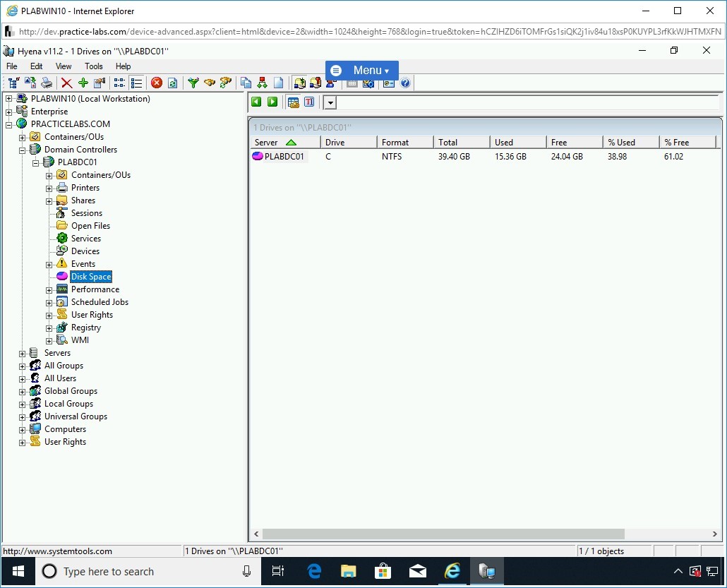The image size is (727, 588).
Task: Click the green funnel filter icon
Action: [193, 83]
